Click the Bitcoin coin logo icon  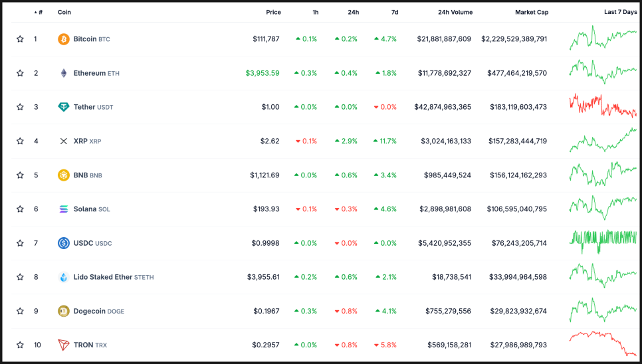point(64,39)
